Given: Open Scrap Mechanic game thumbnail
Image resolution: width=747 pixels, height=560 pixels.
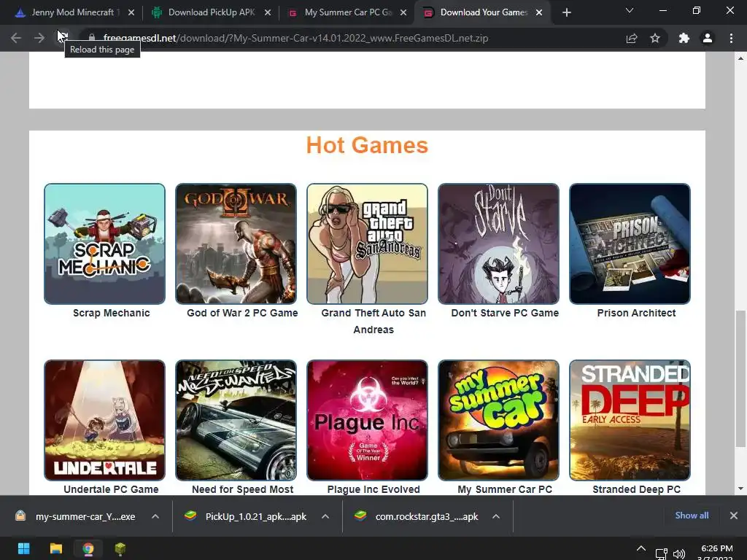Looking at the screenshot, I should pos(105,244).
